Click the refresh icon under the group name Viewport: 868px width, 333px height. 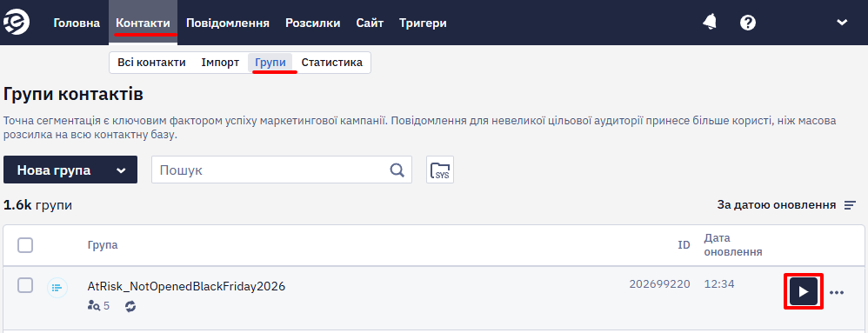coord(130,306)
